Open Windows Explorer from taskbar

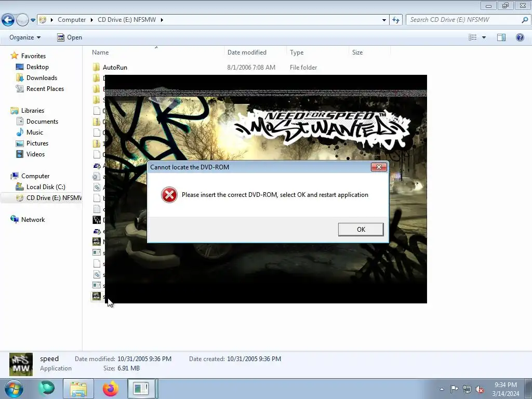pos(78,389)
